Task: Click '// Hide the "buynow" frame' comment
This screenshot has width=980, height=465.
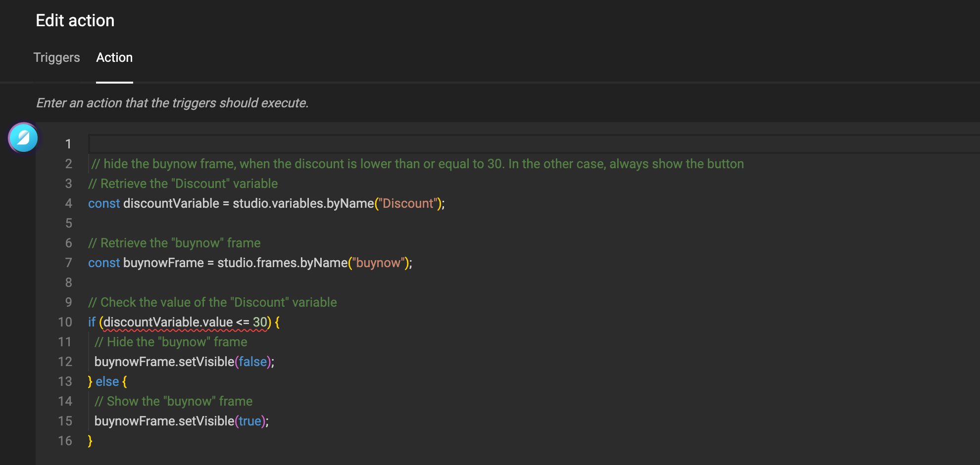Action: 171,342
